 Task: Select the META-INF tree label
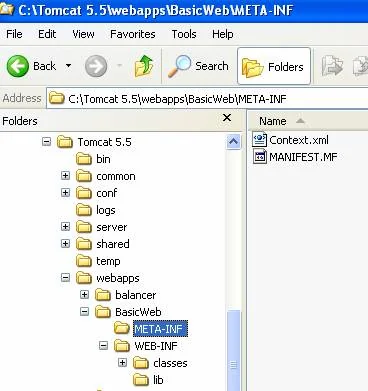click(x=160, y=329)
